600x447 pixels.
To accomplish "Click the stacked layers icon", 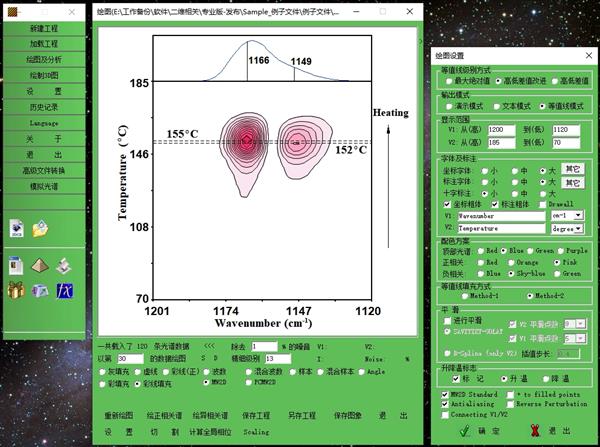I will (x=63, y=265).
